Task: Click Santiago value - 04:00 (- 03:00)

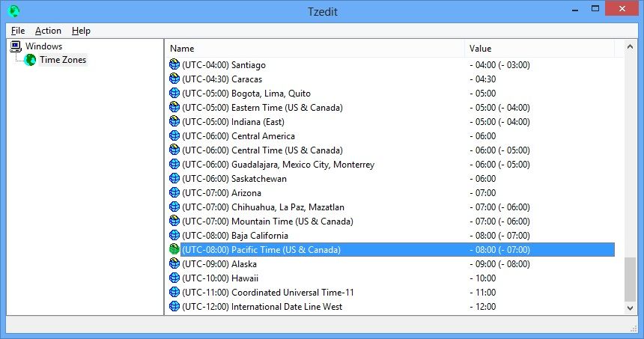Action: (499, 65)
